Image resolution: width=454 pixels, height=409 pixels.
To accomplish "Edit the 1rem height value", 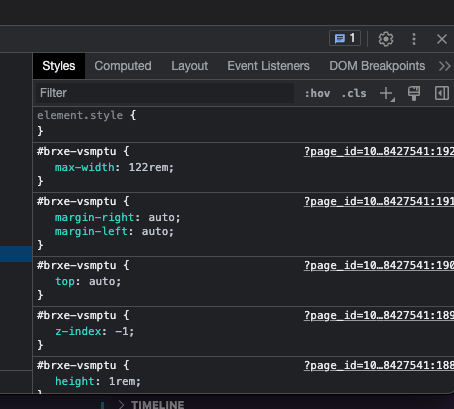I will [x=122, y=381].
